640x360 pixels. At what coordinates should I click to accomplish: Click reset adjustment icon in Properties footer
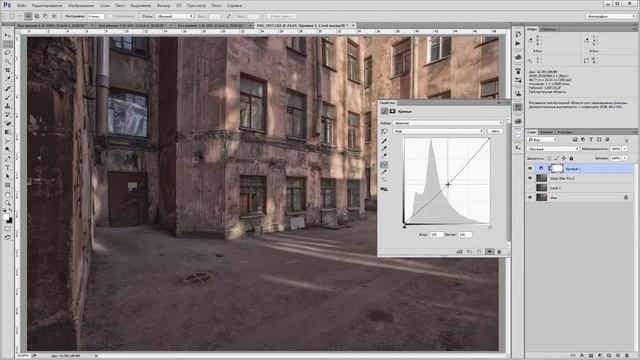point(479,252)
